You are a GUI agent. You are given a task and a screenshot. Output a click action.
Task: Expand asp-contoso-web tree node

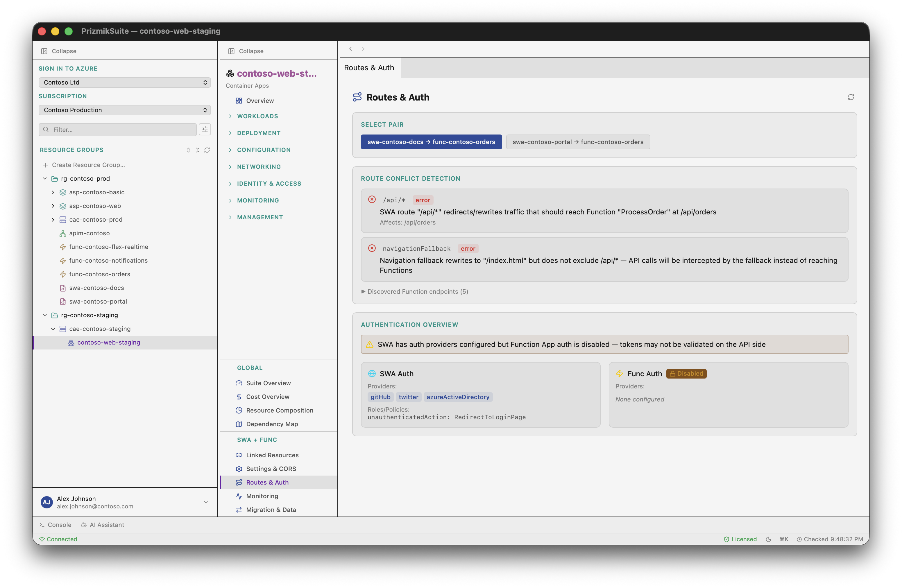point(53,206)
